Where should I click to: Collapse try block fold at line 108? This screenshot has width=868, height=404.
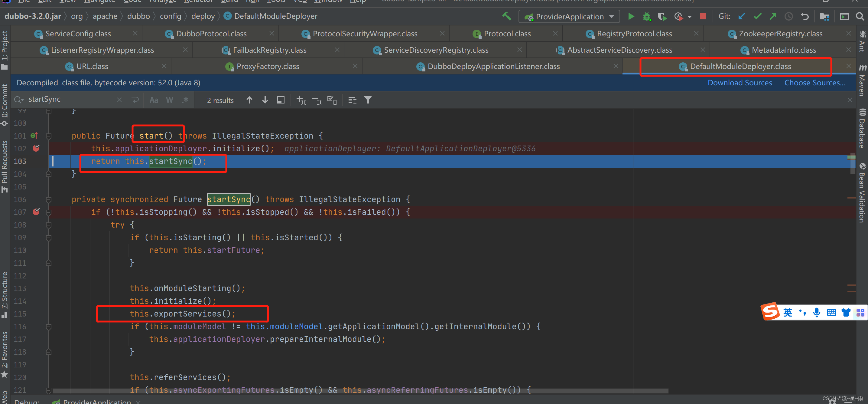coord(48,225)
